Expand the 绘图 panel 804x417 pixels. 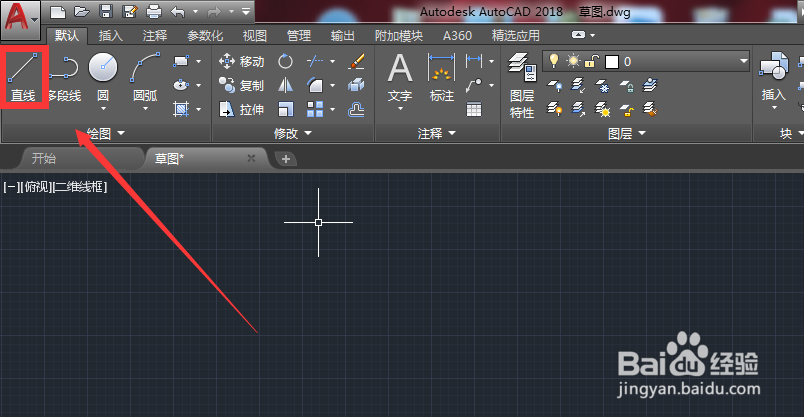point(106,133)
